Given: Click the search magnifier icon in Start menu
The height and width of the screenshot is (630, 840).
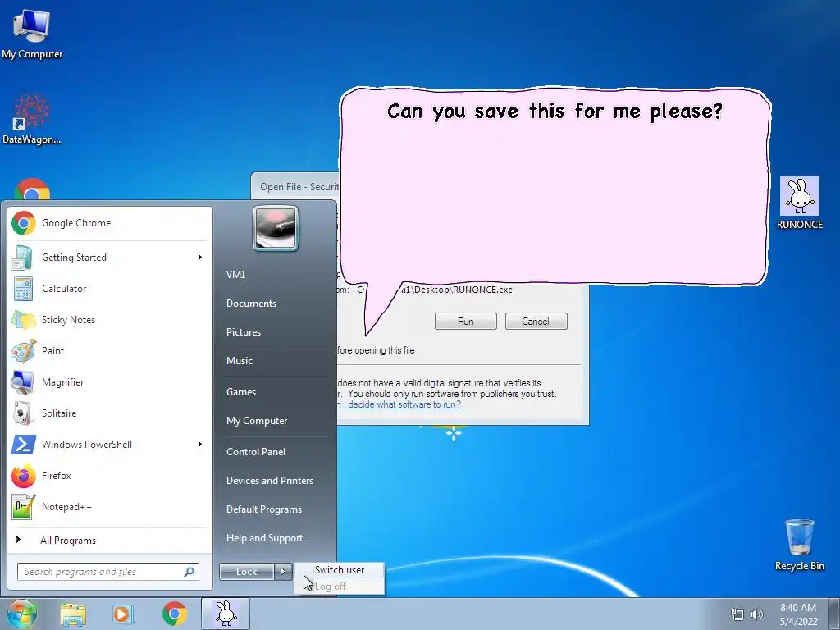Looking at the screenshot, I should pyautogui.click(x=189, y=572).
